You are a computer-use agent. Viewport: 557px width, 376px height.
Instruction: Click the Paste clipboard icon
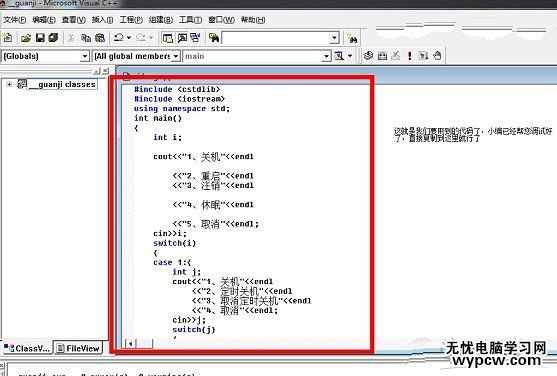[x=100, y=38]
